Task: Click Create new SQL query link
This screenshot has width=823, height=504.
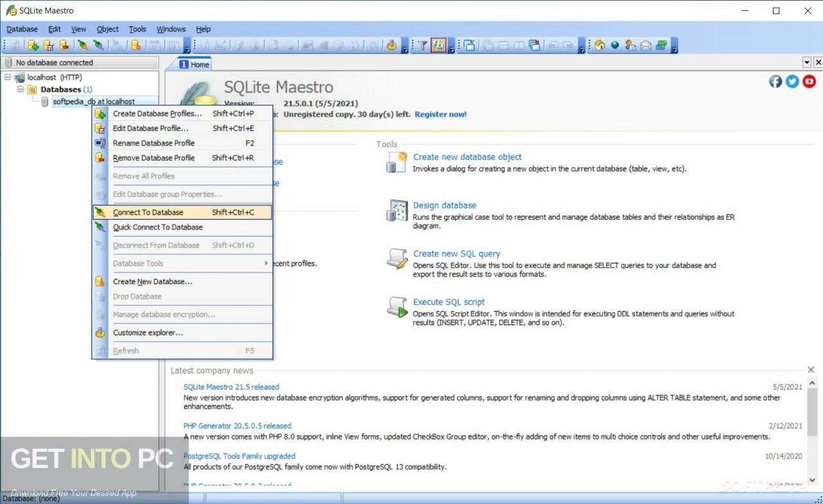Action: click(x=457, y=254)
